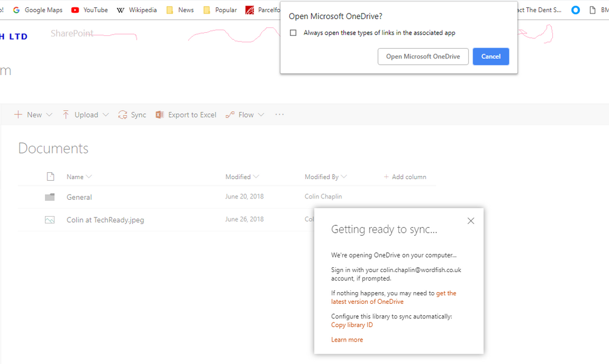Viewport: 609px width, 364px height.
Task: Open the General folder name
Action: 79,197
